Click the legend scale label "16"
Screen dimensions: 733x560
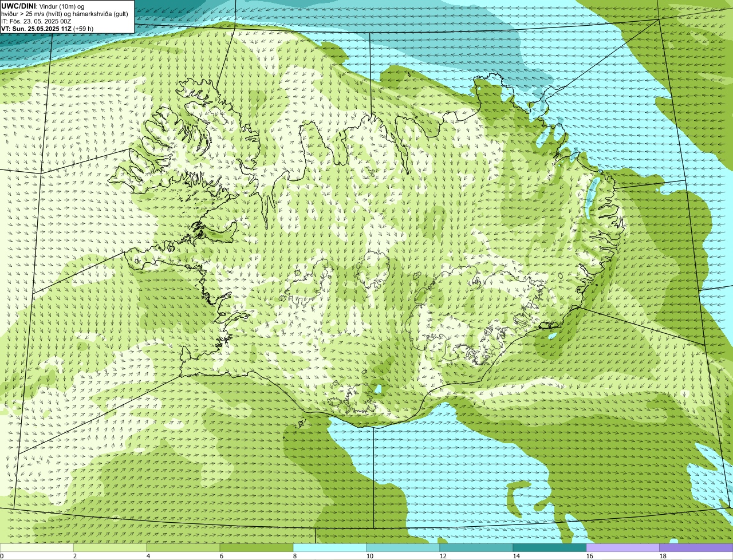point(589,556)
